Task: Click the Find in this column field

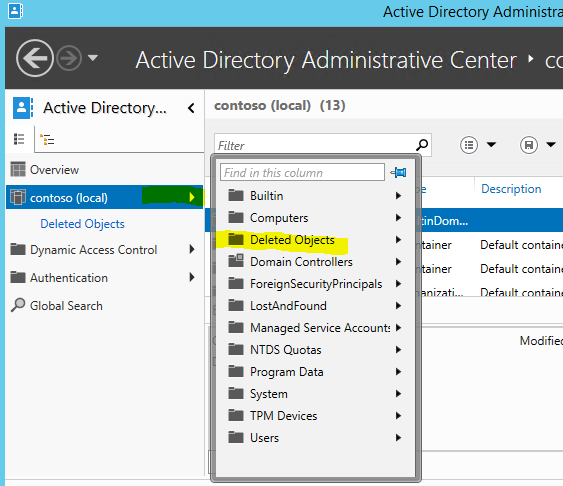Action: (302, 173)
